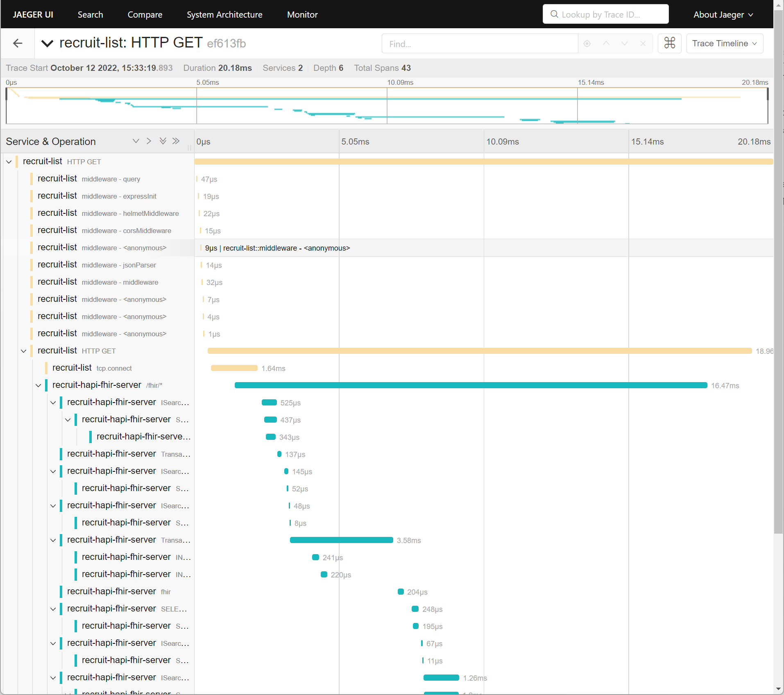This screenshot has width=784, height=695.
Task: Collapse the ISearc span with 145µs duration
Action: (53, 471)
